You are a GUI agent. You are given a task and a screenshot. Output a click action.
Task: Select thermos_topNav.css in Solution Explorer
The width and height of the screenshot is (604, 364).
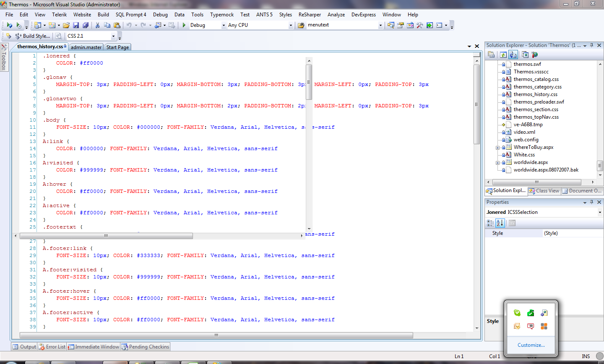(x=536, y=117)
